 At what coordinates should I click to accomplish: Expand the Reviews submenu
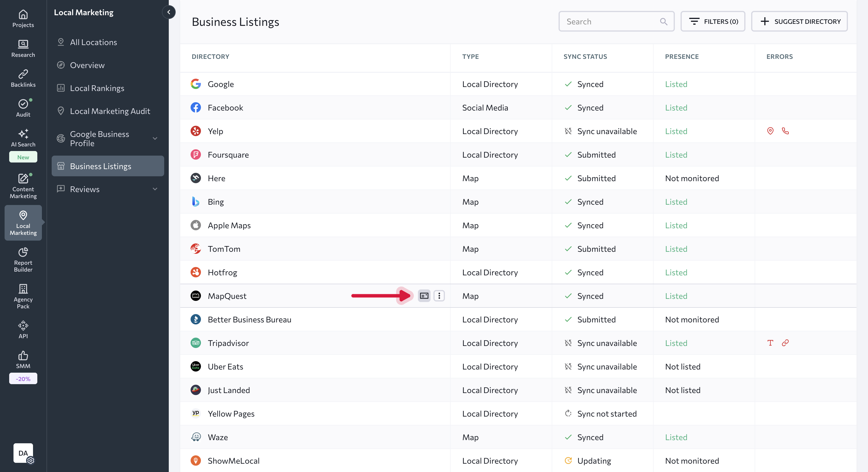[155, 189]
